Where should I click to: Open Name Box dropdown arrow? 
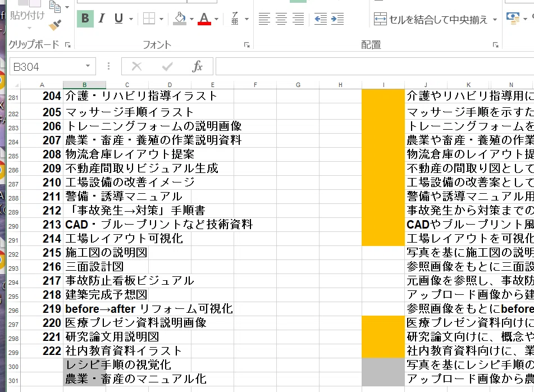click(88, 66)
